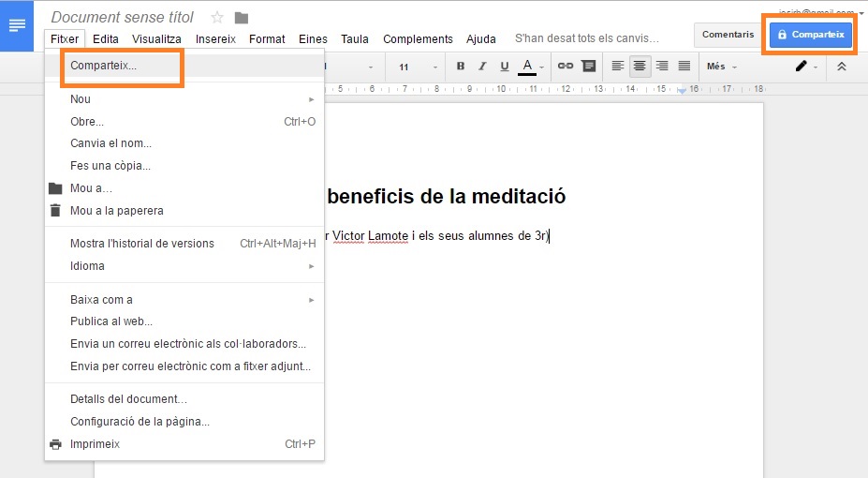This screenshot has width=868, height=478.
Task: Choose Fes una còpia...
Action: point(184,166)
